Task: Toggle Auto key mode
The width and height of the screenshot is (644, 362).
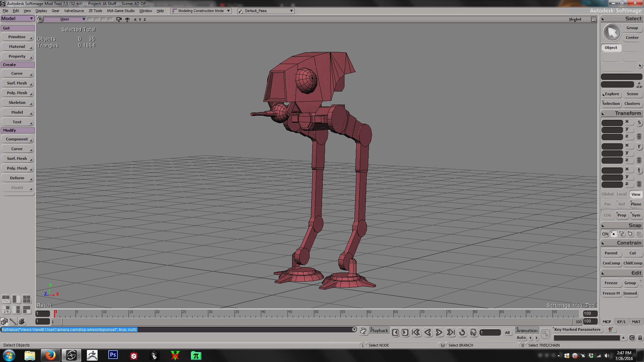Action: point(521,338)
